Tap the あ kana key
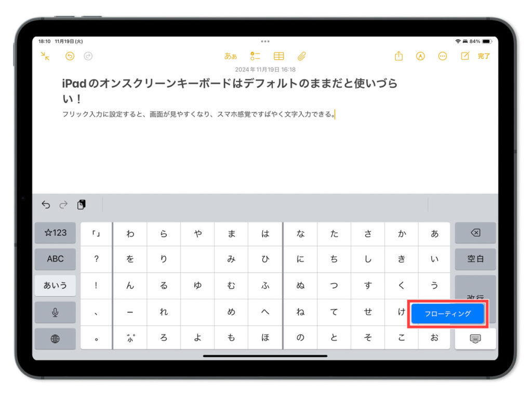This screenshot has width=532, height=399. point(435,234)
